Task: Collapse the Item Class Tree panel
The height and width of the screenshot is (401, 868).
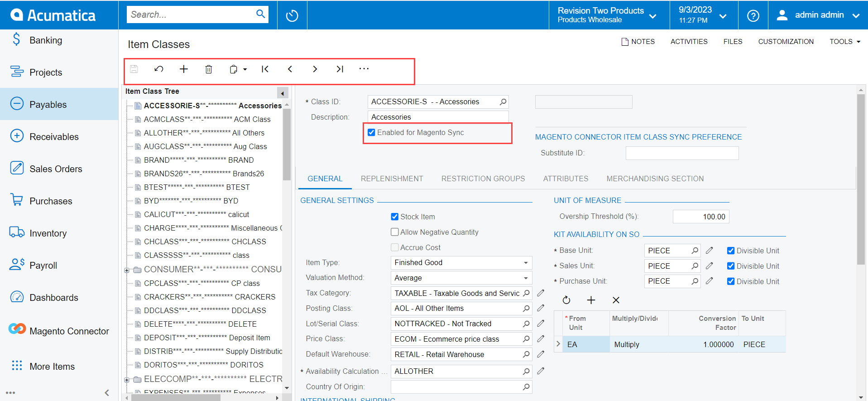Action: 283,93
